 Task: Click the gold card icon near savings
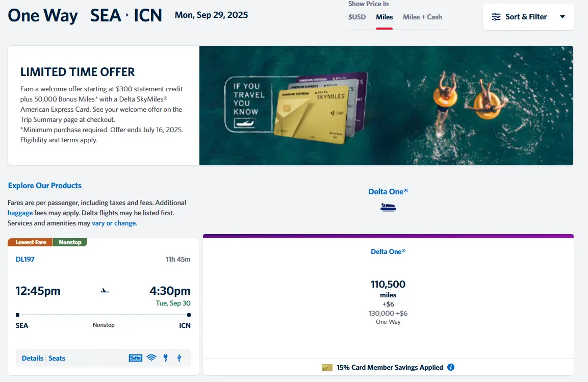(x=327, y=368)
